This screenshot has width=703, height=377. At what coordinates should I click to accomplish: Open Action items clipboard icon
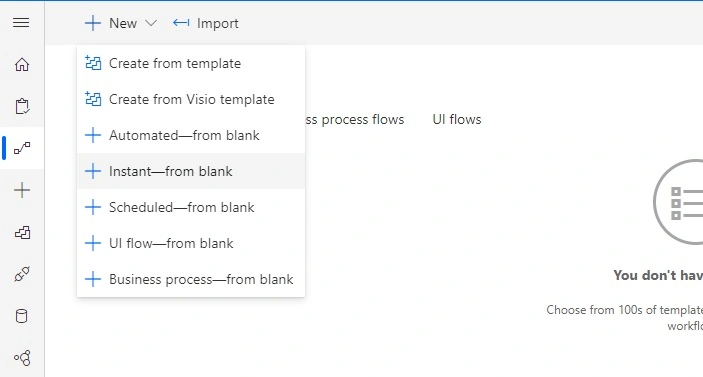tap(22, 106)
